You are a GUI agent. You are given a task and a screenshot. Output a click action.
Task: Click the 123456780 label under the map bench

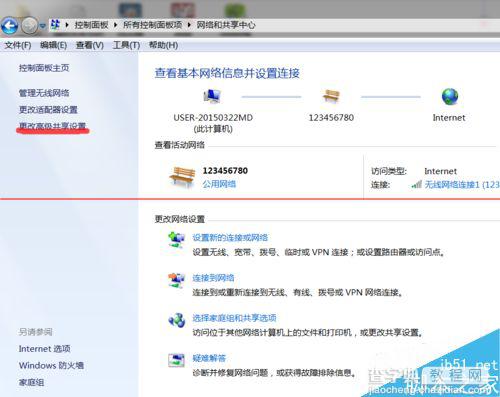(331, 118)
